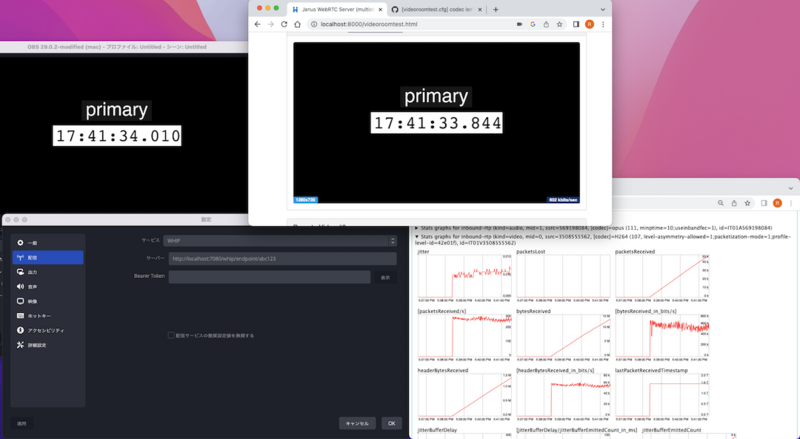This screenshot has height=439, width=800.
Task: Open 出力 output settings in OBS sidebar
Action: pyautogui.click(x=48, y=272)
